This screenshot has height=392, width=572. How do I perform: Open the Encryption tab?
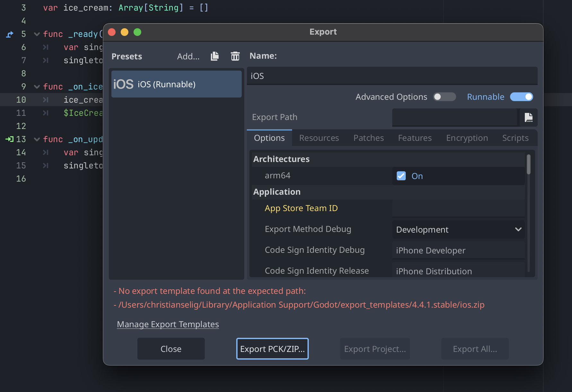pyautogui.click(x=467, y=138)
